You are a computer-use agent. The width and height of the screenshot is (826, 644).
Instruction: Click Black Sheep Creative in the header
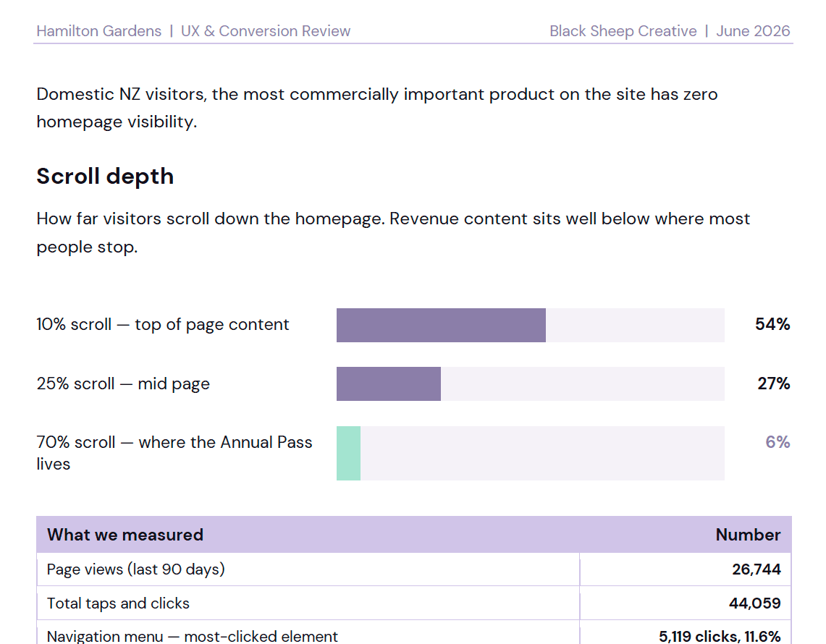623,31
